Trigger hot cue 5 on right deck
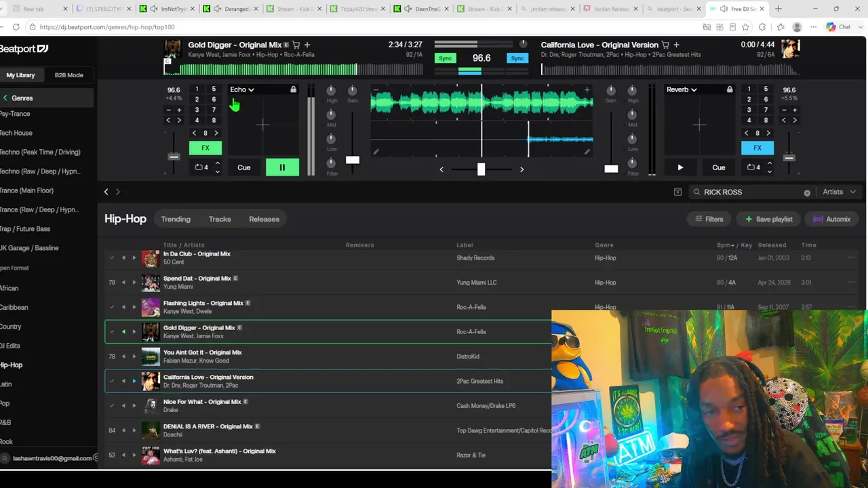The height and width of the screenshot is (488, 868). 766,89
